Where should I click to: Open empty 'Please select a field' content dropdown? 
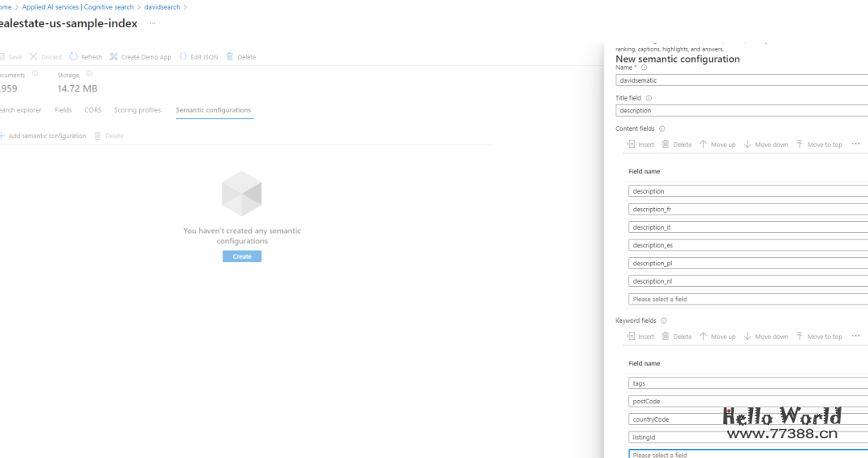[747, 300]
